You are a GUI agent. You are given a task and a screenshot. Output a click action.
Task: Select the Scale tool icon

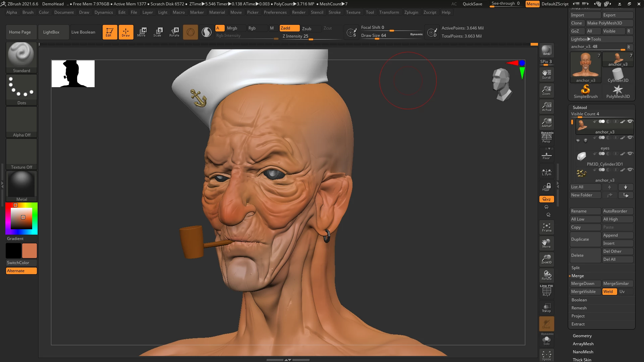157,32
